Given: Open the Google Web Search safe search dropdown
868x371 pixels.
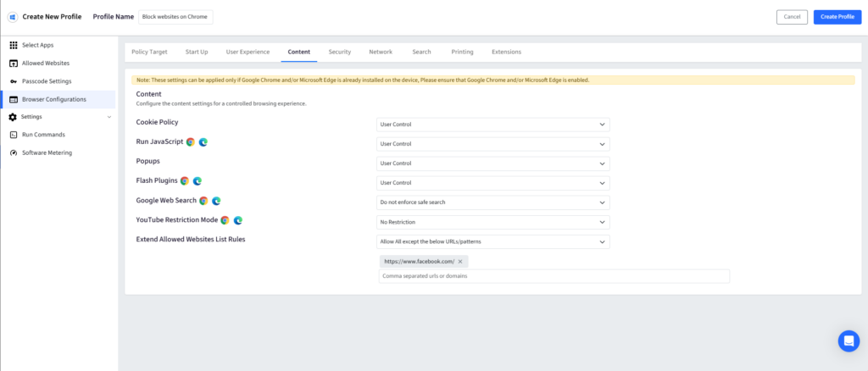Looking at the screenshot, I should point(493,202).
